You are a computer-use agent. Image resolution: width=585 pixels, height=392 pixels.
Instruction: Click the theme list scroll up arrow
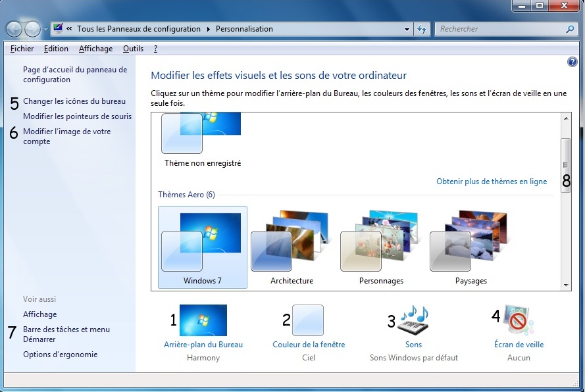click(x=566, y=118)
